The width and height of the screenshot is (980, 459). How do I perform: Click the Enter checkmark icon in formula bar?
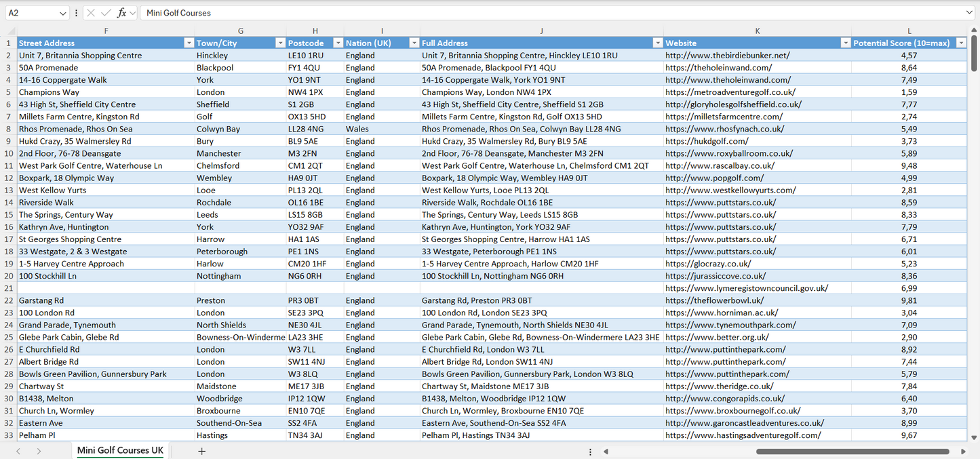point(106,13)
